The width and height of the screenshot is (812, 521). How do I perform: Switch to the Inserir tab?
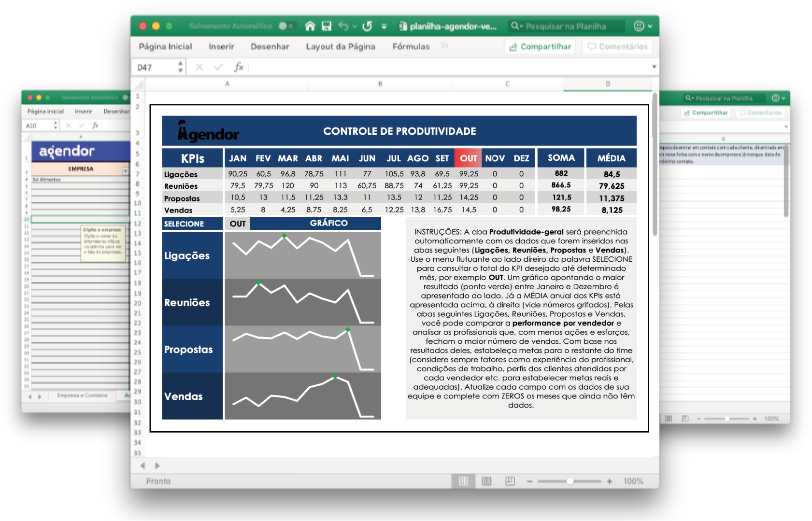coord(221,46)
